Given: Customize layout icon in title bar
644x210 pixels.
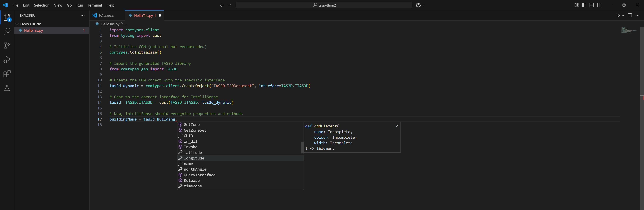Looking at the screenshot, I should coord(577,5).
